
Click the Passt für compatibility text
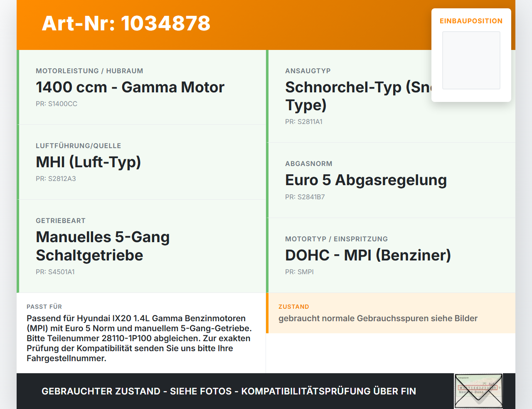139,338
